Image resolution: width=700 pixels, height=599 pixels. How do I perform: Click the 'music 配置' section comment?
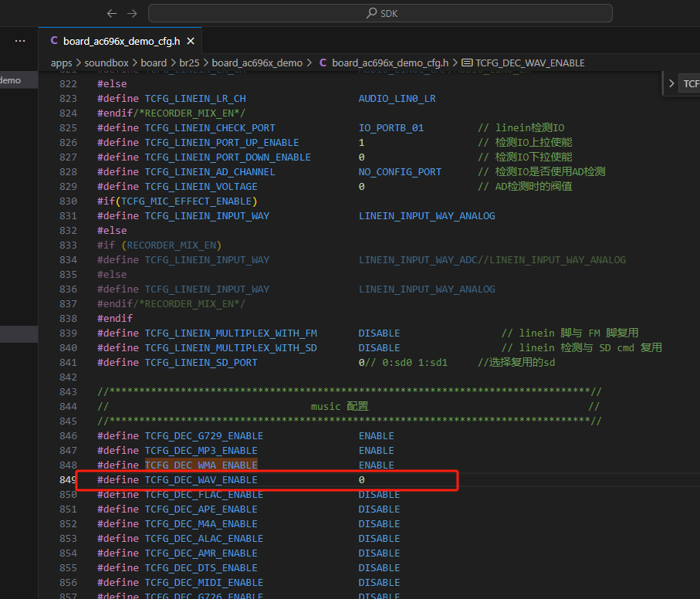pyautogui.click(x=340, y=407)
